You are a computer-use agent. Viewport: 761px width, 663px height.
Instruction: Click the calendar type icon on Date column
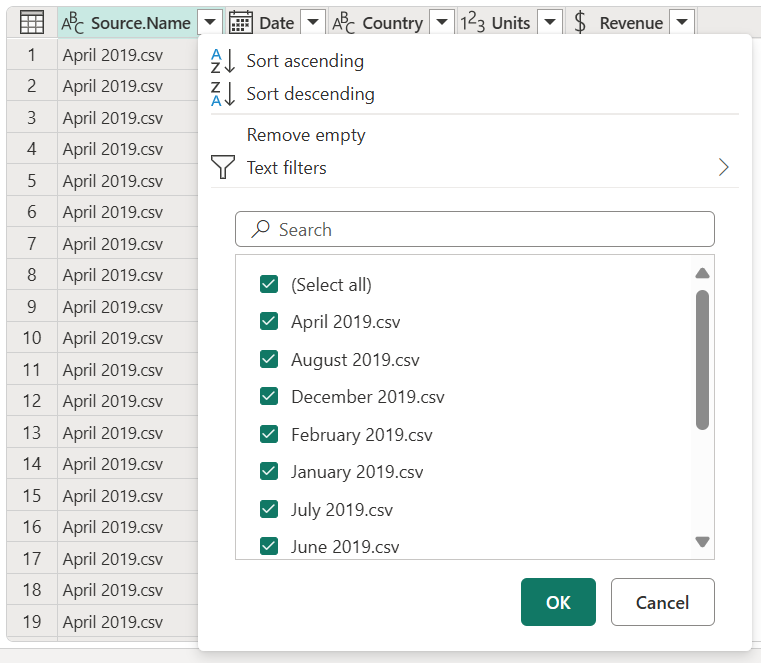point(240,22)
